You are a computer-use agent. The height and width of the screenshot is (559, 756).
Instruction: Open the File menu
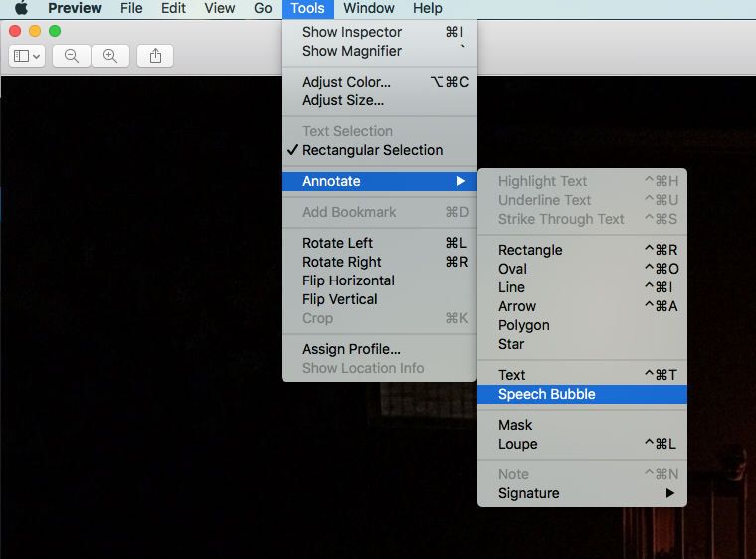[x=131, y=8]
